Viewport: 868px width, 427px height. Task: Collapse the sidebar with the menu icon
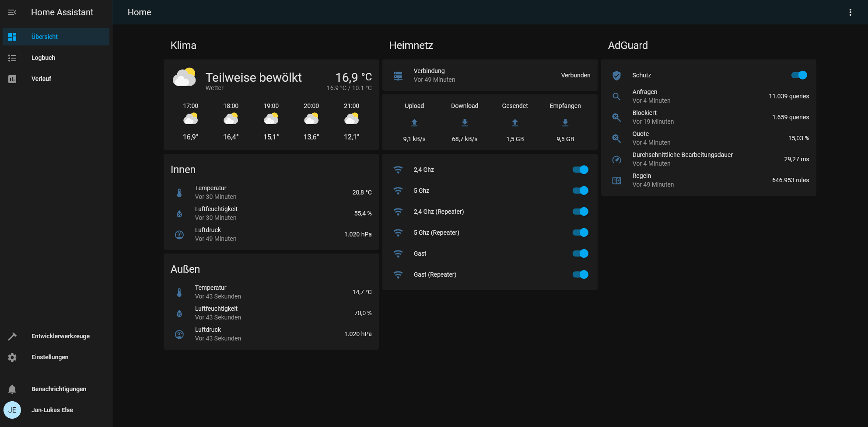pyautogui.click(x=12, y=12)
